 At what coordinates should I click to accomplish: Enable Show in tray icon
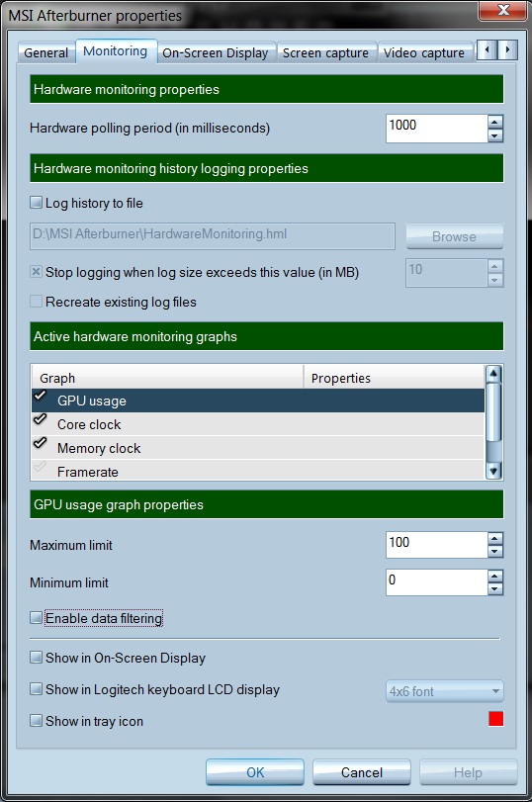(36, 721)
